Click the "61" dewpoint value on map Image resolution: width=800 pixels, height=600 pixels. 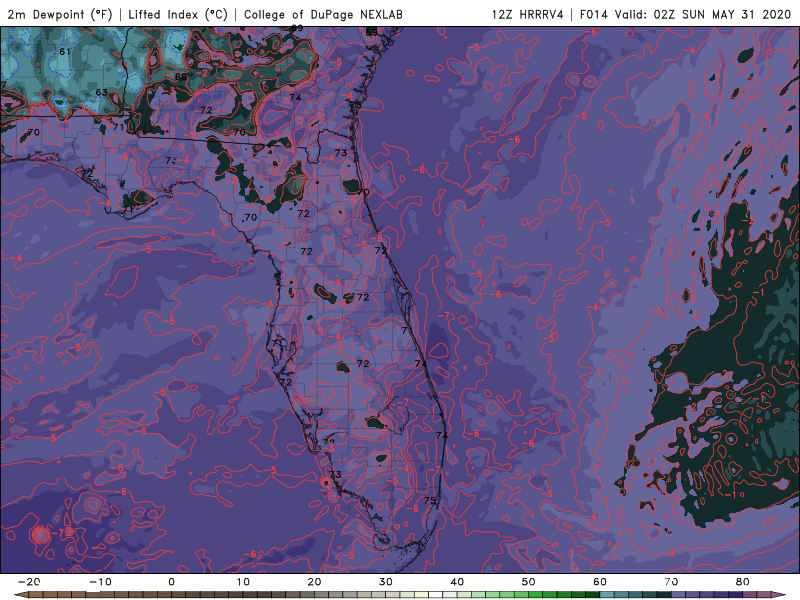(64, 52)
